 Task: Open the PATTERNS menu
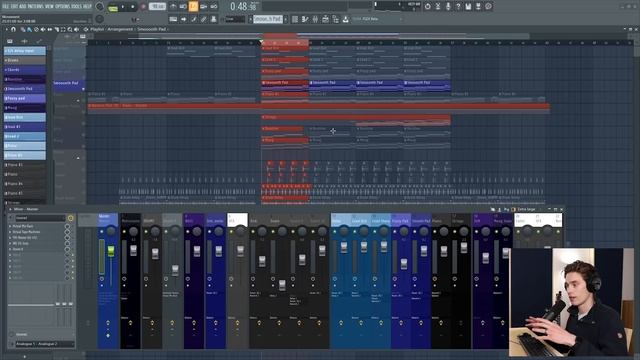[x=36, y=7]
